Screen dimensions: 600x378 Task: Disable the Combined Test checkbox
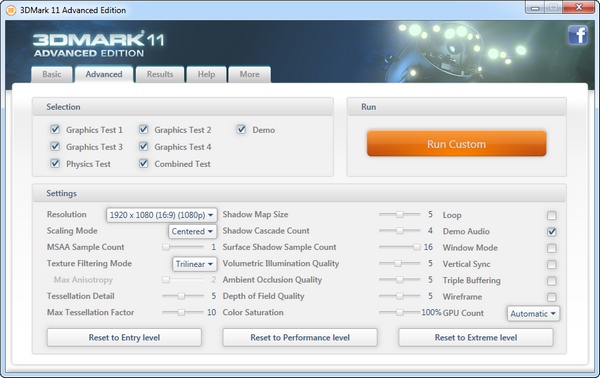tap(143, 163)
